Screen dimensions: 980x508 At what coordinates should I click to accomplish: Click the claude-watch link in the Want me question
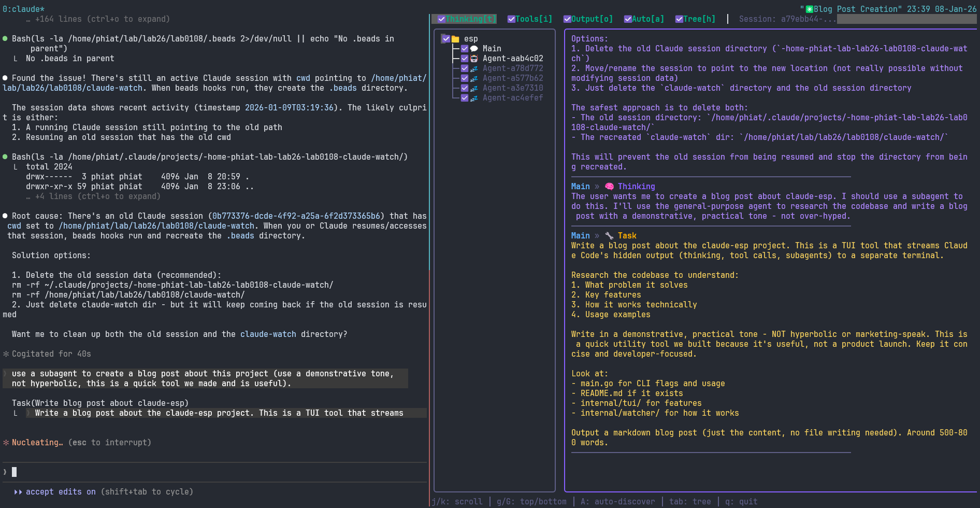click(268, 334)
